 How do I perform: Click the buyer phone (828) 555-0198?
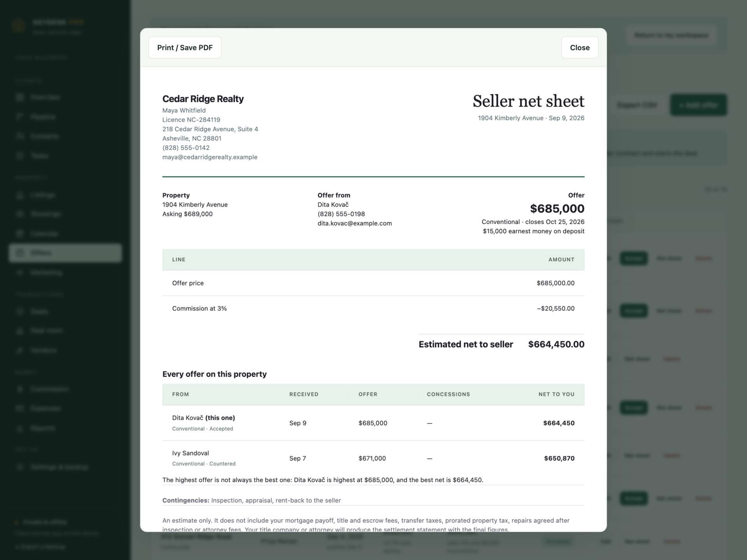341,214
